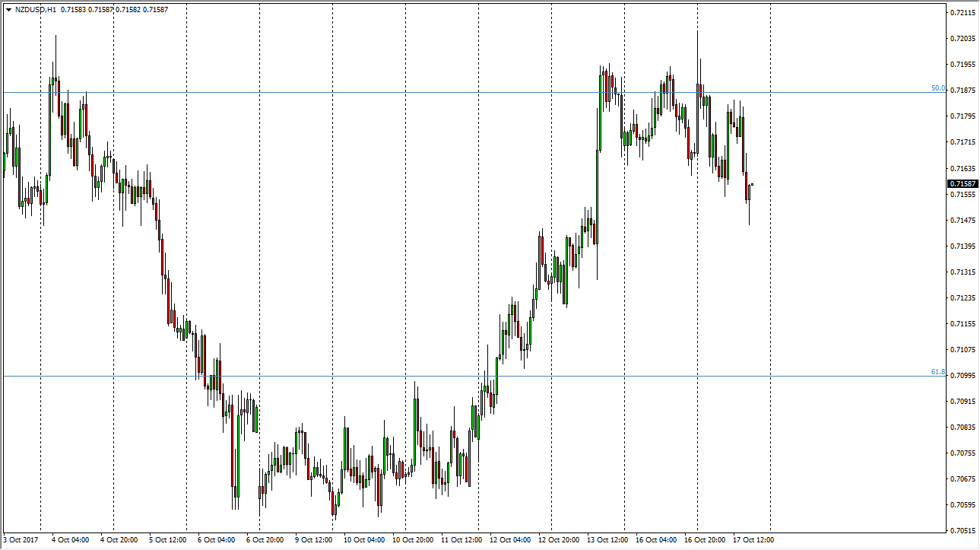Click the current price tag 0.71587
Viewport: 980px width, 550px height.
(963, 184)
